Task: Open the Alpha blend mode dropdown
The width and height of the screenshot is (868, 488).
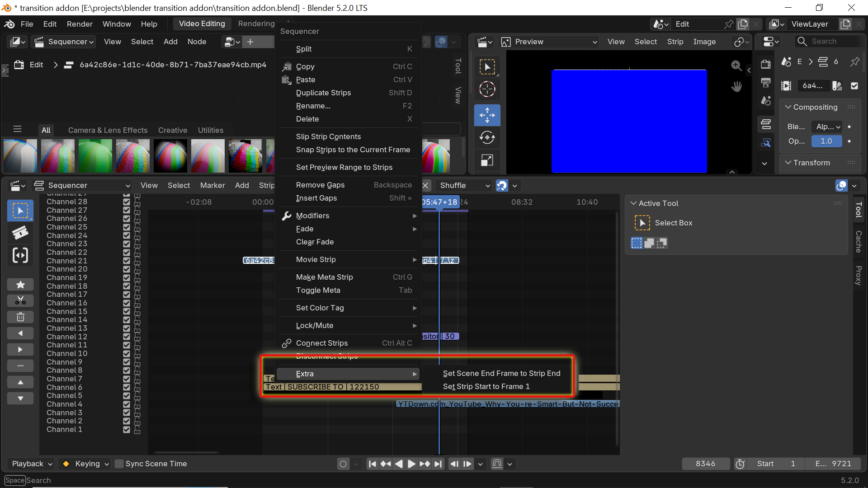Action: [x=827, y=127]
